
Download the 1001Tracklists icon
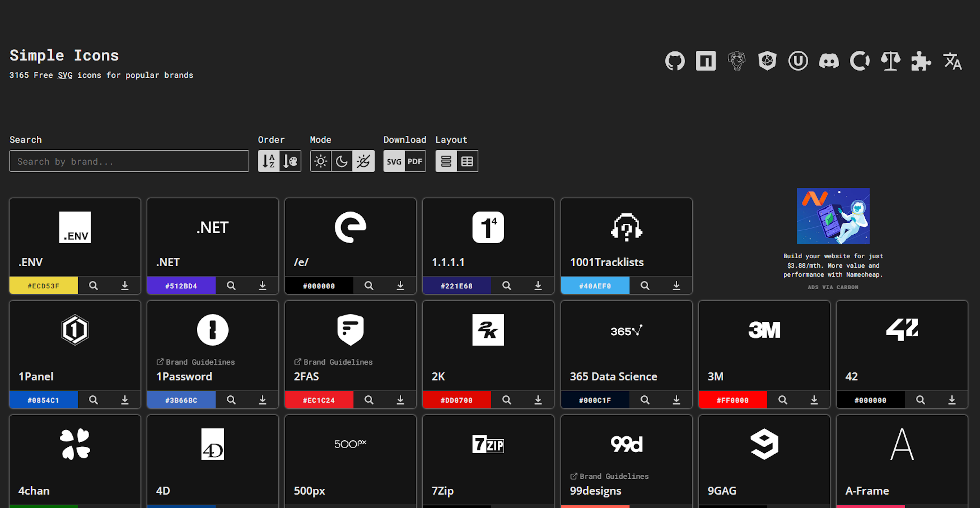[x=676, y=286]
